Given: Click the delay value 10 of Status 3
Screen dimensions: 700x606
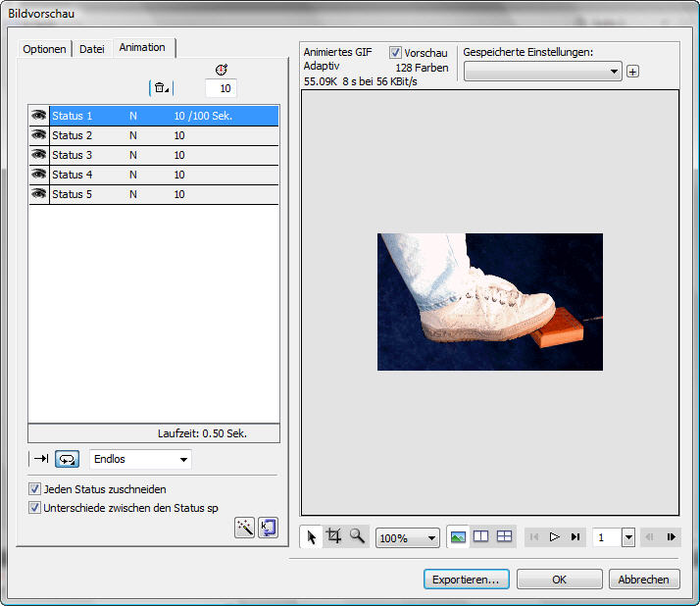Looking at the screenshot, I should click(179, 155).
